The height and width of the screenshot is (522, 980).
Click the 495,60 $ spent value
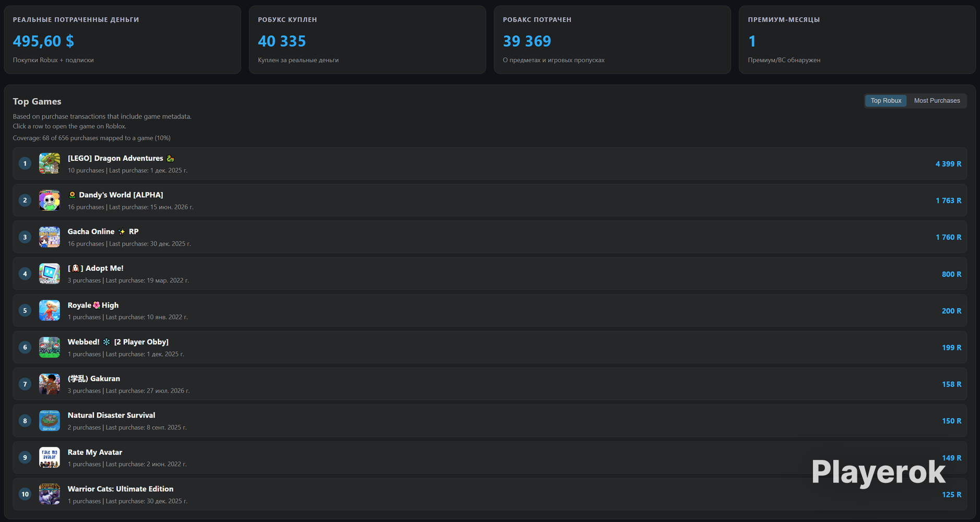(x=43, y=41)
